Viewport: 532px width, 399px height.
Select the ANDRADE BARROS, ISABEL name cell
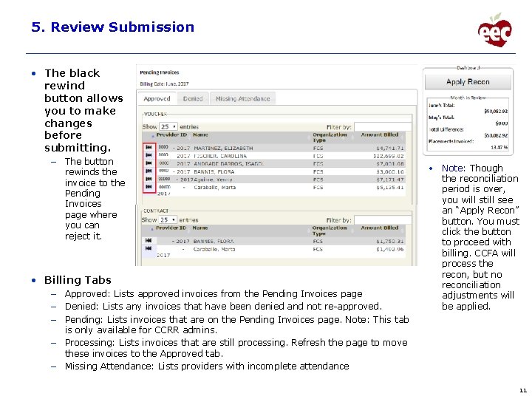229,164
